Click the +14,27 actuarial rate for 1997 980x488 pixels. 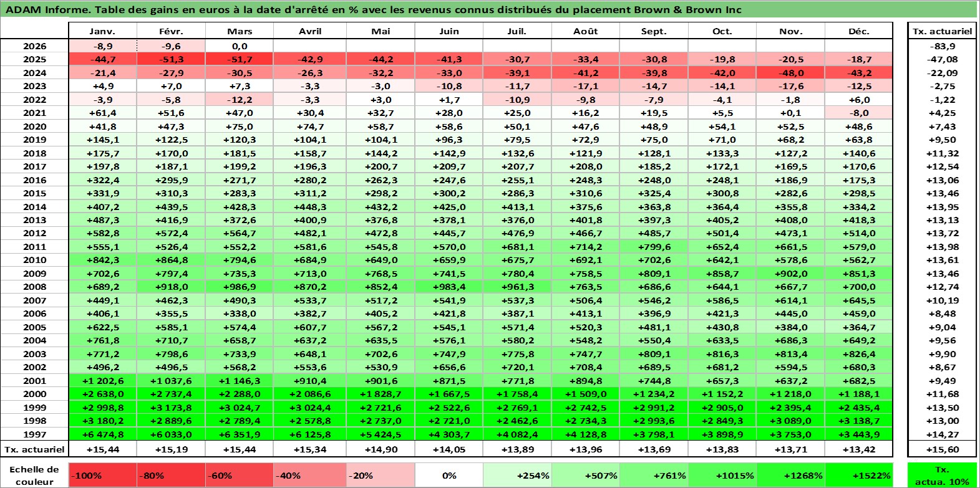[942, 434]
